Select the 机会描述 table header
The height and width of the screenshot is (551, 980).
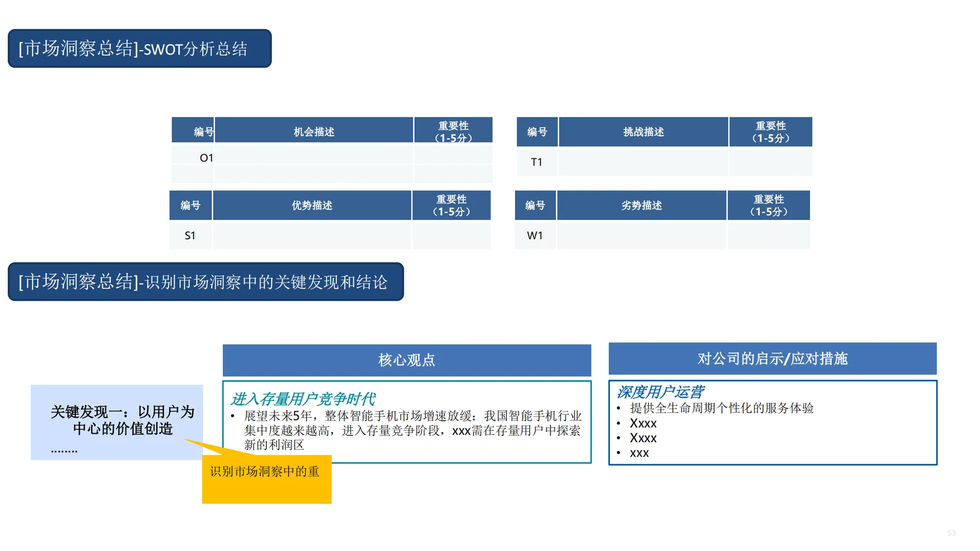coord(314,131)
